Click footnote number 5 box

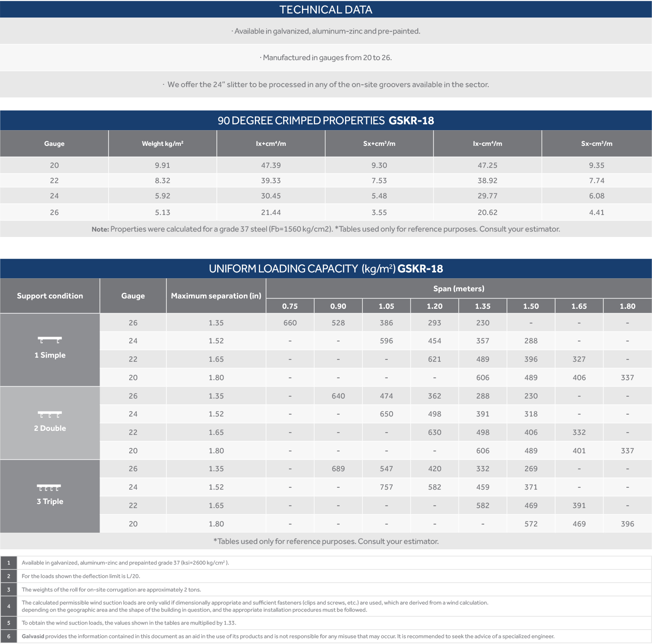[x=9, y=623]
